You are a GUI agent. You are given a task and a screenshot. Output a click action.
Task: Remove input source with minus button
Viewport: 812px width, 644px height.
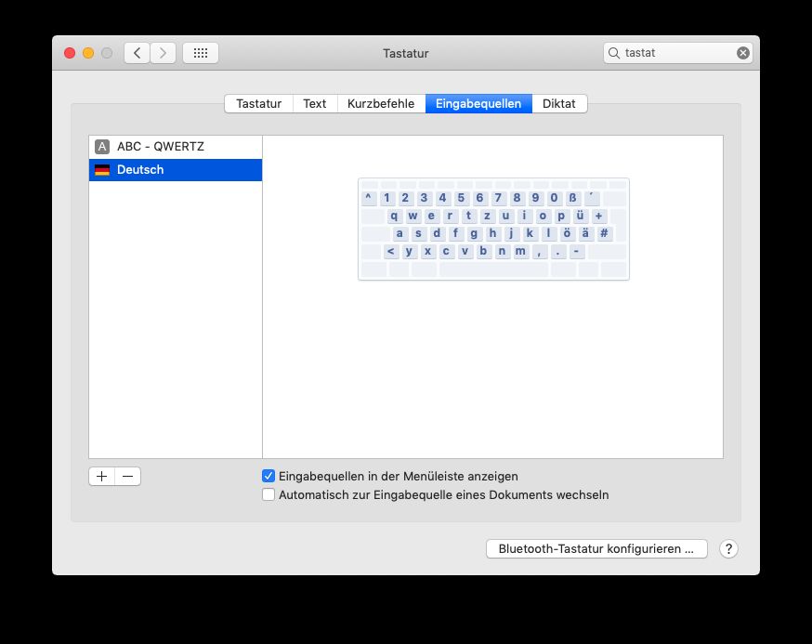[128, 476]
